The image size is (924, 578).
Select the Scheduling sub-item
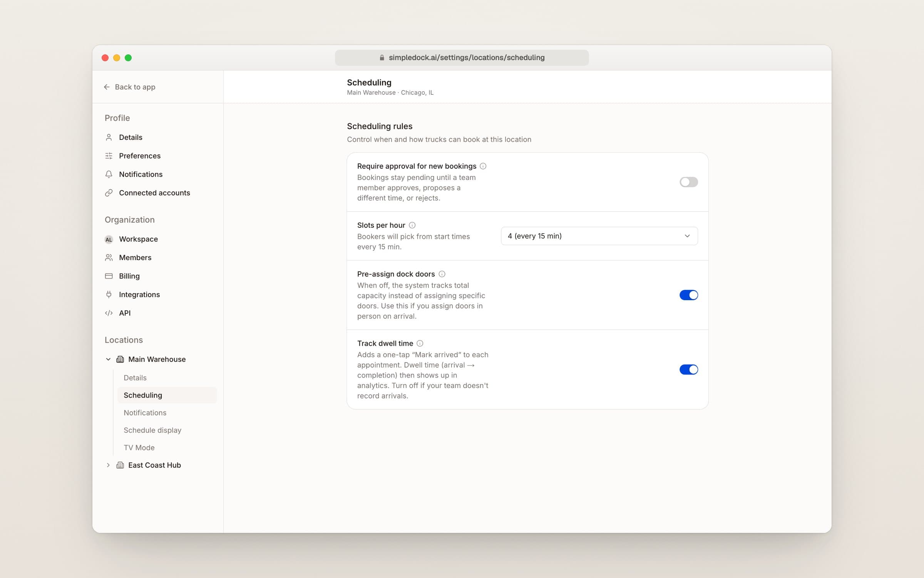[167, 395]
